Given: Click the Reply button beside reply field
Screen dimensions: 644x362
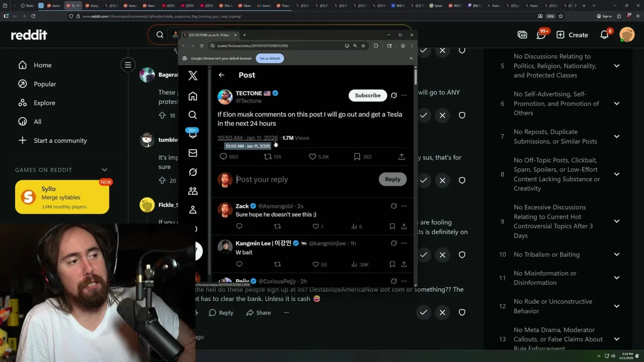Looking at the screenshot, I should pos(392,179).
